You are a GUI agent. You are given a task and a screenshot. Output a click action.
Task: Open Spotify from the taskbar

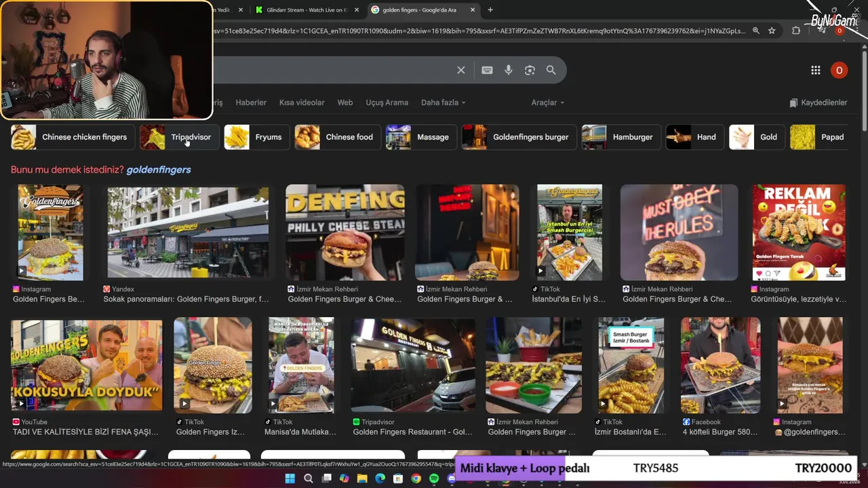[434, 479]
